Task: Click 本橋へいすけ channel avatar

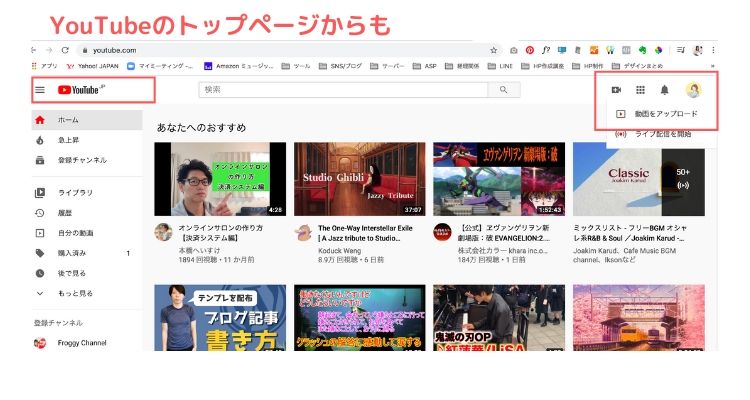Action: click(163, 232)
